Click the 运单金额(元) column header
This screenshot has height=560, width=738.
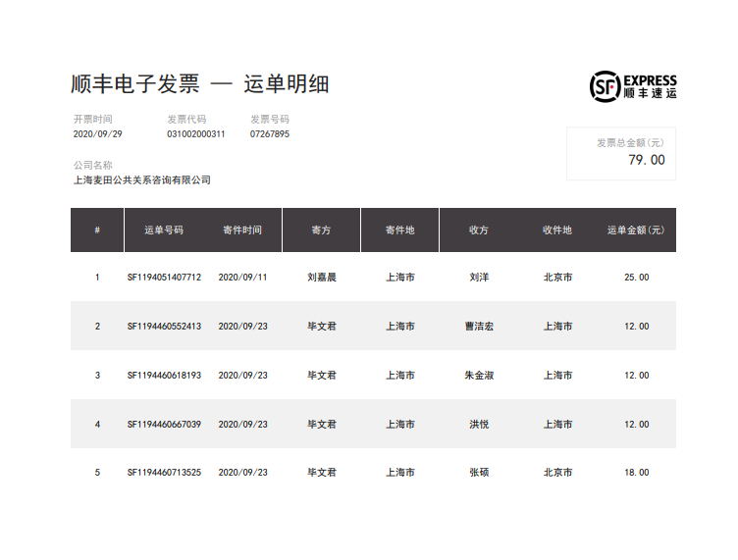tap(636, 230)
